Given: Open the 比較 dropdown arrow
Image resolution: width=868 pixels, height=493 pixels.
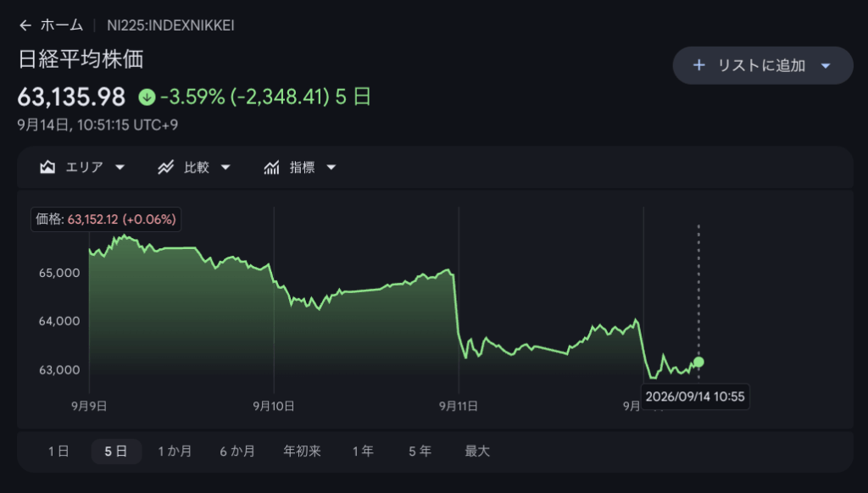Looking at the screenshot, I should tap(225, 167).
